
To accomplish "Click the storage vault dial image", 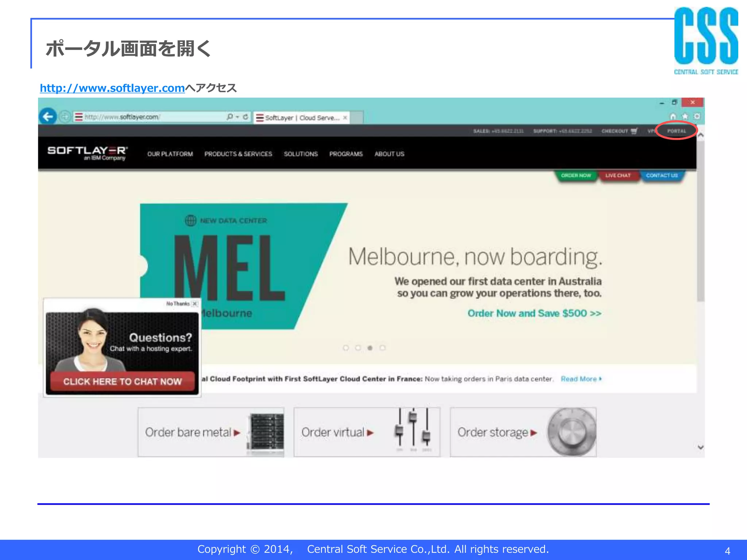I will (572, 432).
